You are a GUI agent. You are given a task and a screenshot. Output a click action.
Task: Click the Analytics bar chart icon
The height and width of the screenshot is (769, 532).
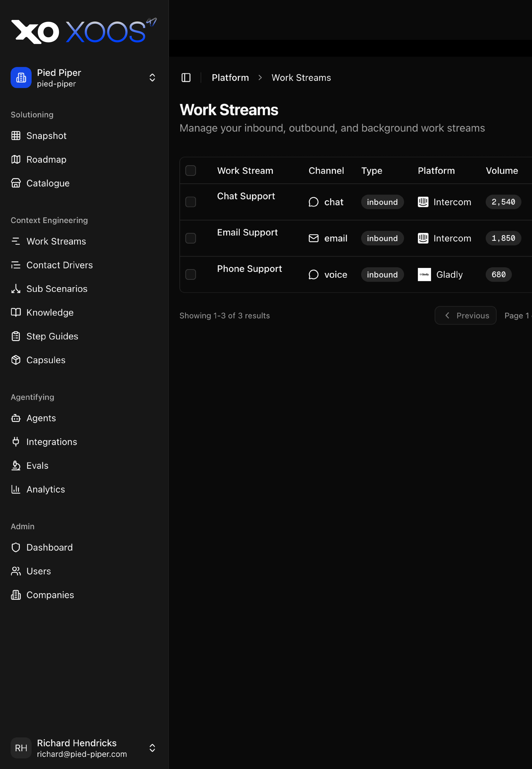pos(16,489)
